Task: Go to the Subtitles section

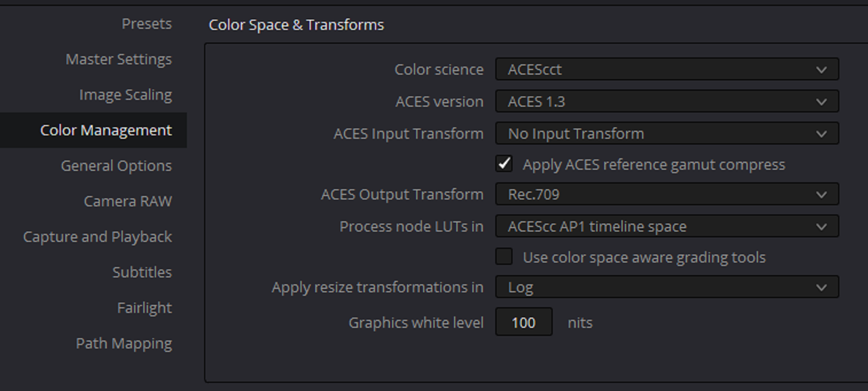Action: pyautogui.click(x=142, y=272)
